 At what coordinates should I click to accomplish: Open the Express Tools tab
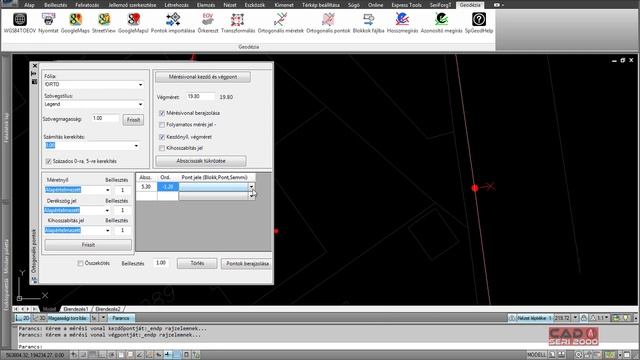click(407, 5)
